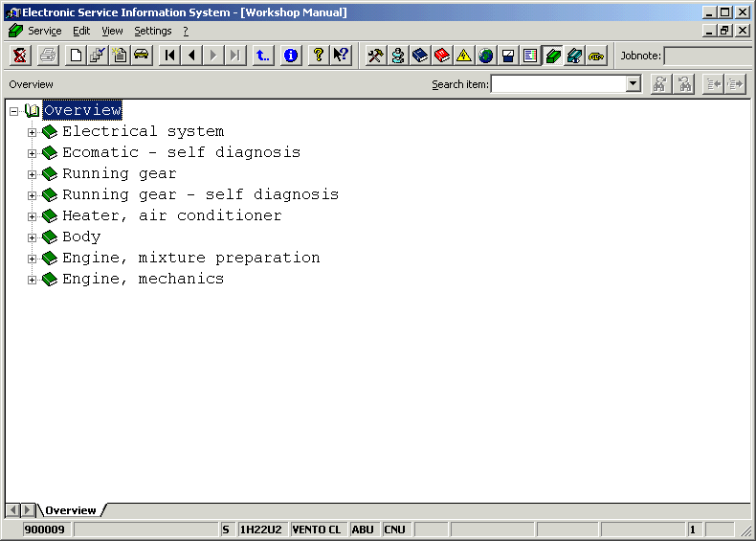Go to previous page arrow

click(x=191, y=56)
